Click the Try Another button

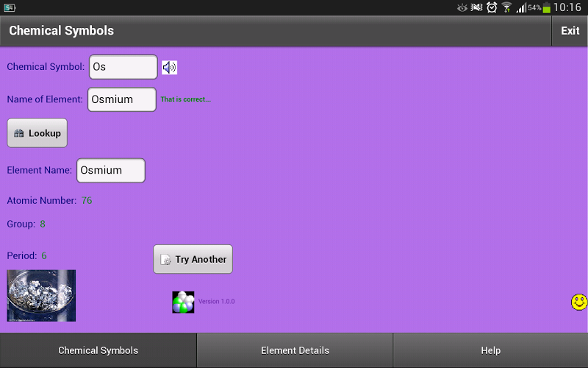193,259
